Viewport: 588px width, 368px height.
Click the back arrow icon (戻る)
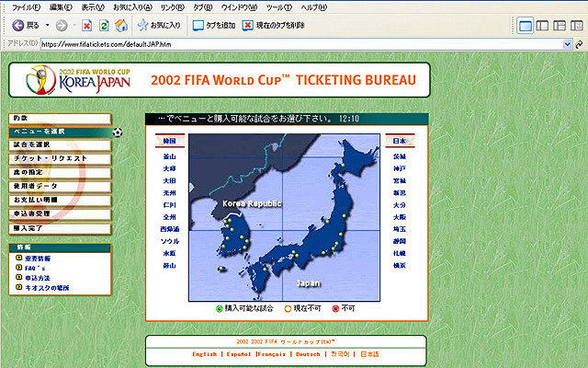[x=18, y=25]
